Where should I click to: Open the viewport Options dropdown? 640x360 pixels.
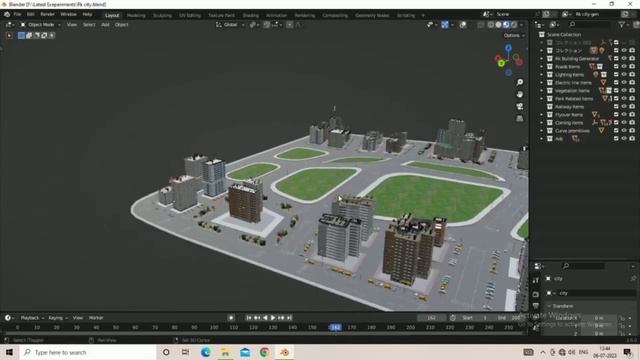coord(514,36)
